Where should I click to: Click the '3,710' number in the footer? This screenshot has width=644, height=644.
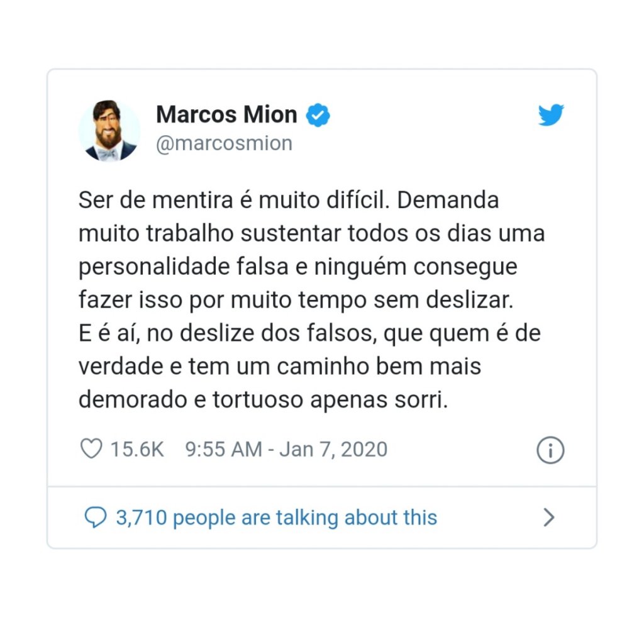(142, 518)
